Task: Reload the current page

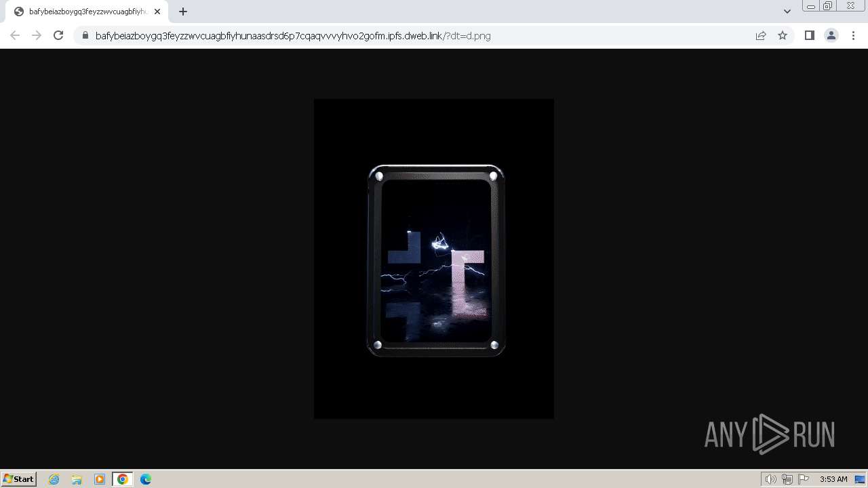Action: pyautogui.click(x=58, y=35)
